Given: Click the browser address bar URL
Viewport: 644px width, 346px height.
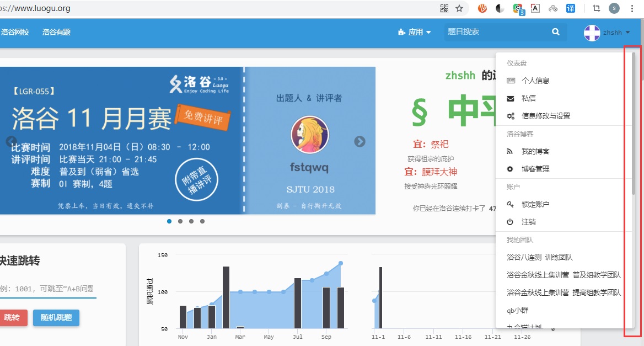Looking at the screenshot, I should point(35,8).
